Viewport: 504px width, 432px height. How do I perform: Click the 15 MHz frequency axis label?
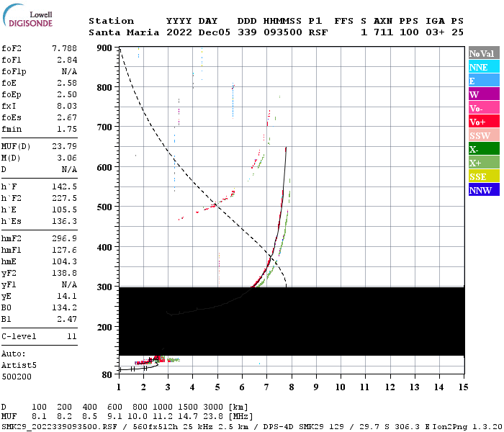point(463,387)
